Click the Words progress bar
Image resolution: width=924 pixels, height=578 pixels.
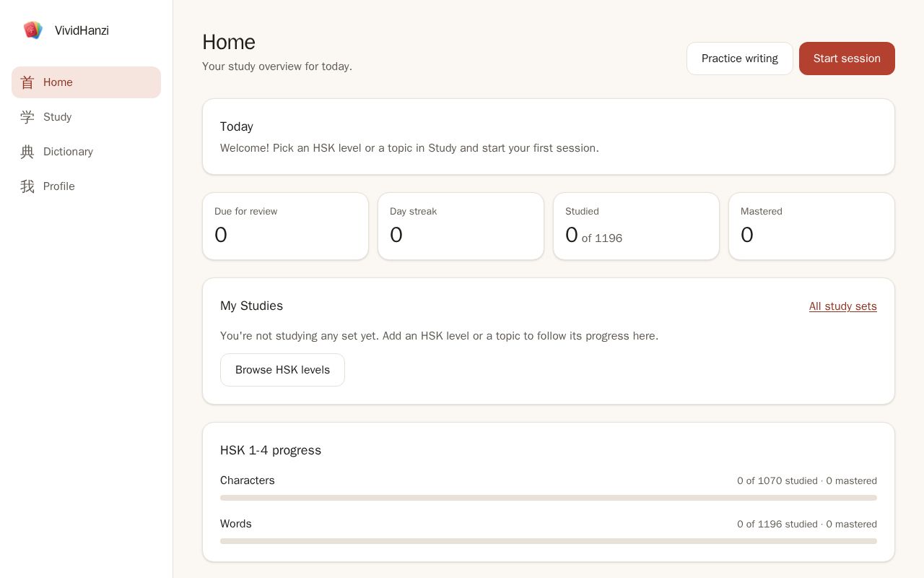click(549, 541)
